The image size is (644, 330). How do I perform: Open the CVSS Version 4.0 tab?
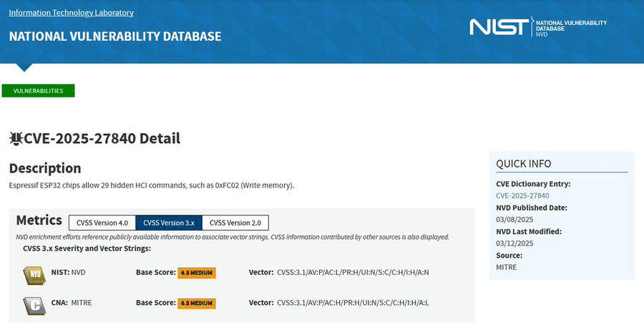click(102, 223)
